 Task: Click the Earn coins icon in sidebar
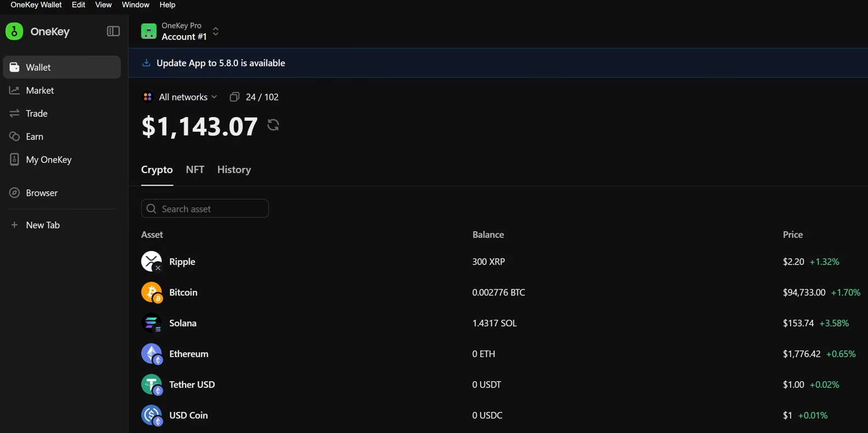click(x=14, y=136)
